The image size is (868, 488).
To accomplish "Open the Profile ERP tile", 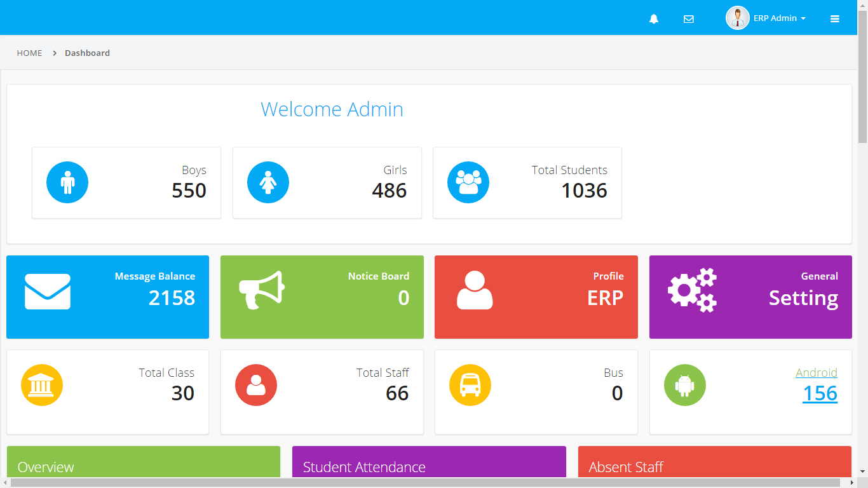I will 536,297.
